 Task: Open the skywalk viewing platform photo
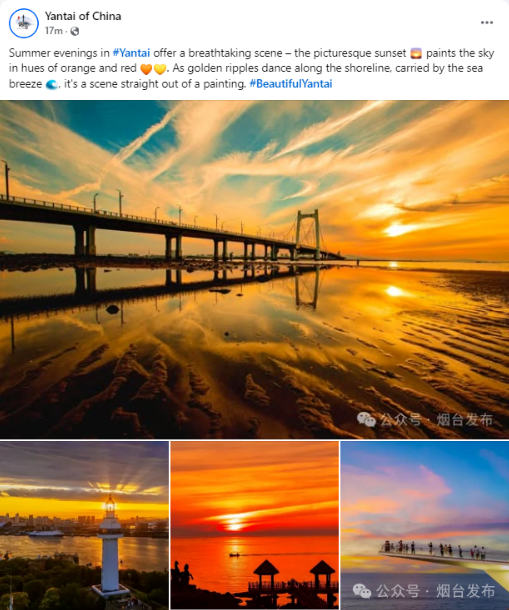tap(425, 526)
